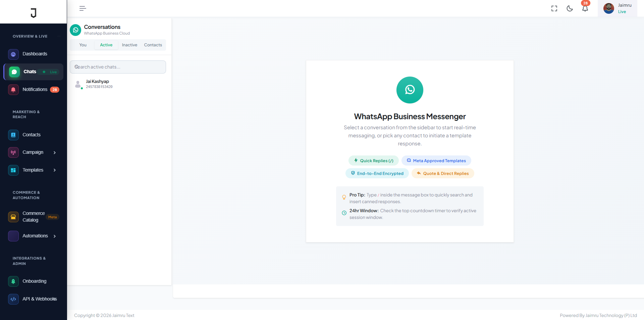Focus the search active chats field
Viewport: 644px width, 320px height.
[x=118, y=67]
